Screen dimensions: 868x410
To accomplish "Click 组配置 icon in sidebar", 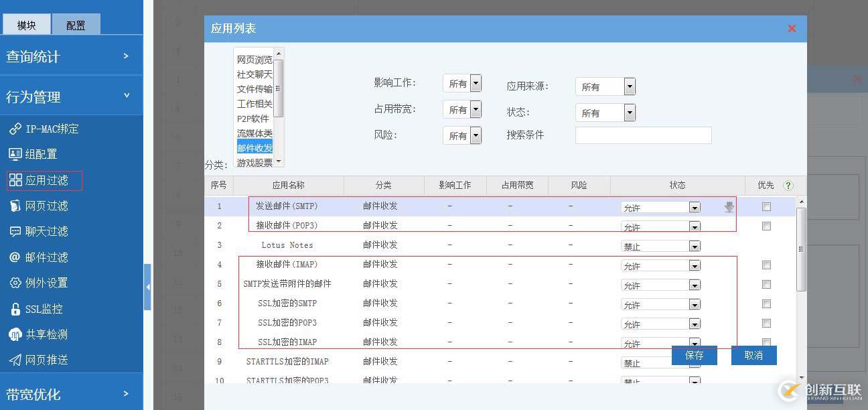I will pos(15,154).
